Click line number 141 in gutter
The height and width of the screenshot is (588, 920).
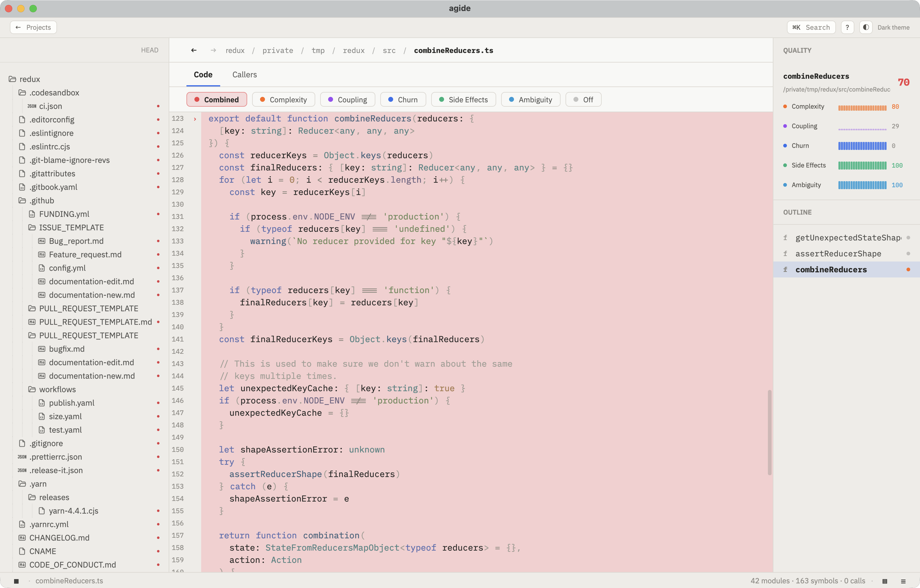(x=178, y=339)
